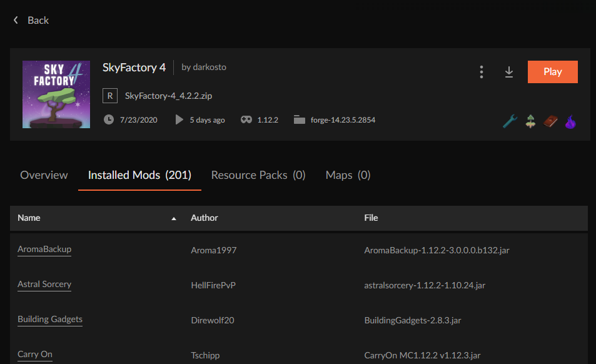This screenshot has height=364, width=596.
Task: Open the Building Gadgets mod link
Action: (x=50, y=319)
